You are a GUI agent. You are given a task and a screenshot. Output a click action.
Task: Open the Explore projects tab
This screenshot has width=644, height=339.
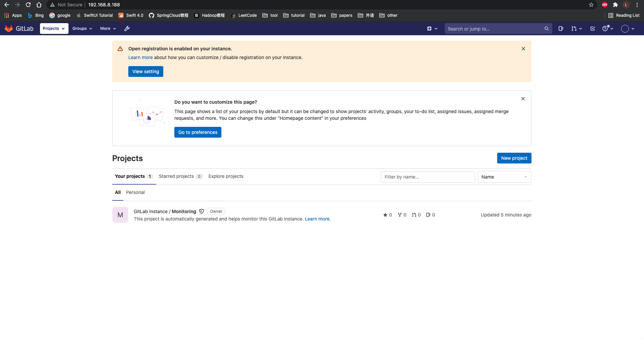226,176
